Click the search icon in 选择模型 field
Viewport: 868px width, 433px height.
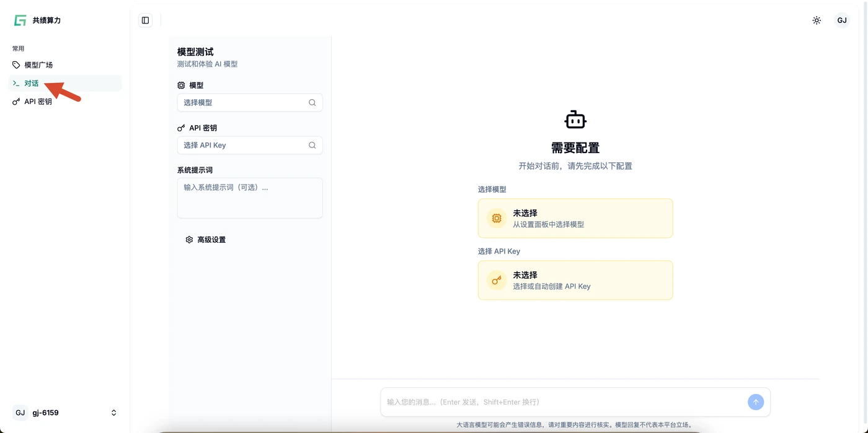click(x=312, y=103)
